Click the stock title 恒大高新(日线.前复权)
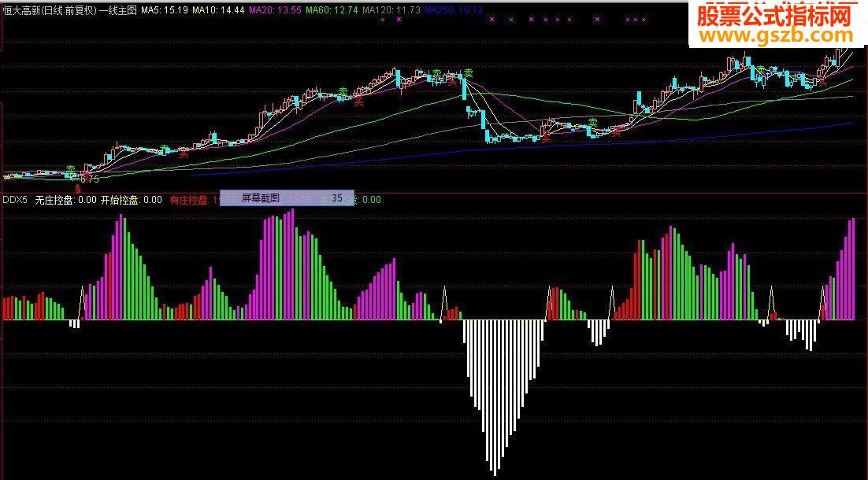Viewport: 868px width, 480px height. [x=50, y=10]
